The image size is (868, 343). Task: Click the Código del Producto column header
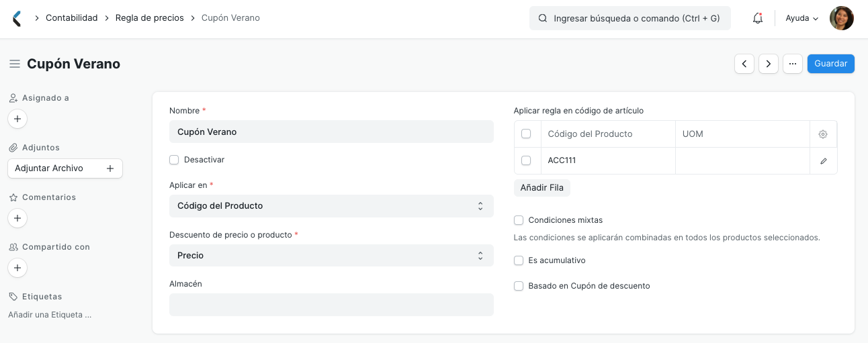608,134
